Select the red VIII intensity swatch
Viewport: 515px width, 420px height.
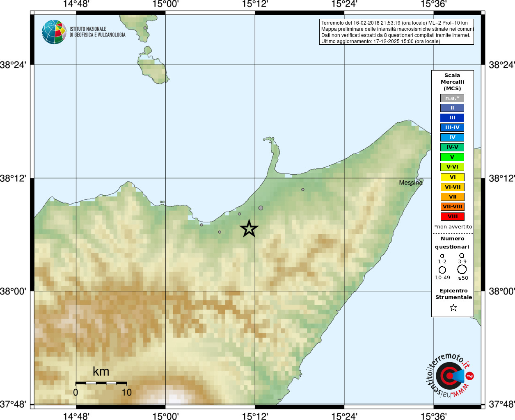(x=452, y=217)
